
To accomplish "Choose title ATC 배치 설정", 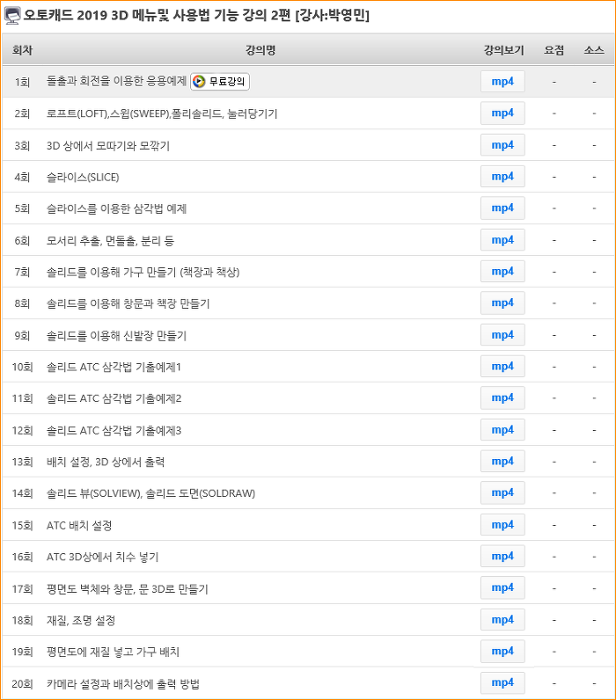I will tap(79, 526).
